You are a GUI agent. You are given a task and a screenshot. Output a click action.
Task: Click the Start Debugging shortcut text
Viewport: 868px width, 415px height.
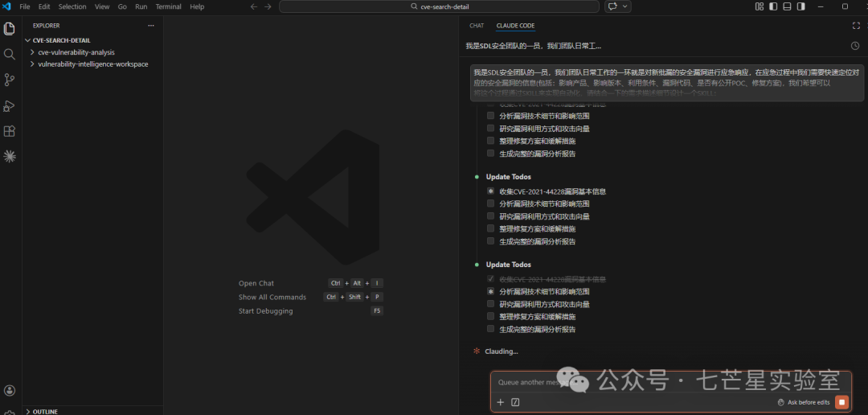[266, 310]
